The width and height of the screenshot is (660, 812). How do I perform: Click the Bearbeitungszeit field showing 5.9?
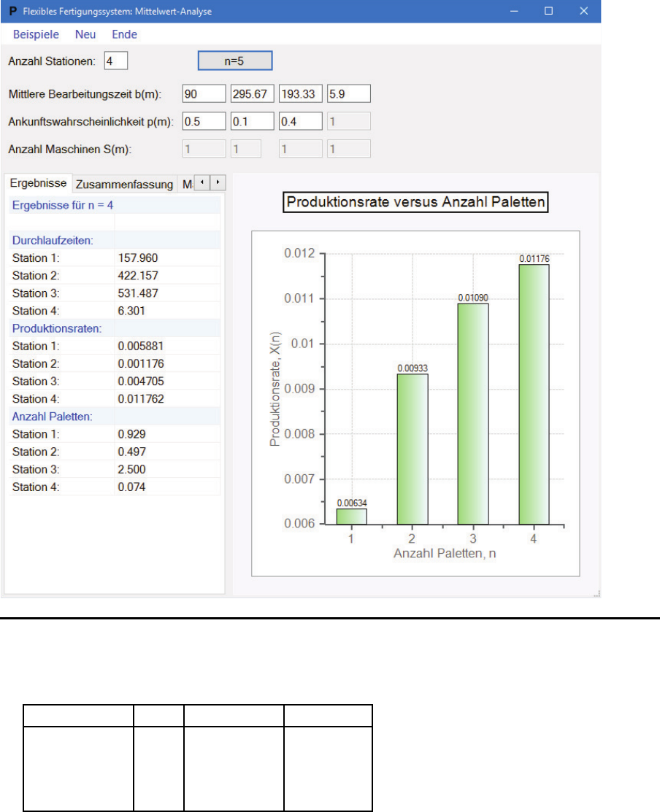[x=348, y=94]
